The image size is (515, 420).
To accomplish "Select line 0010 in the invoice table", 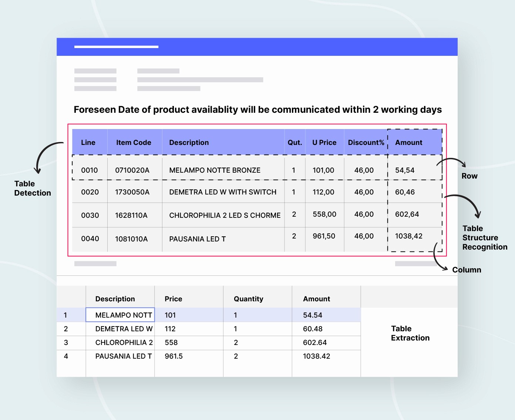I will (x=89, y=170).
